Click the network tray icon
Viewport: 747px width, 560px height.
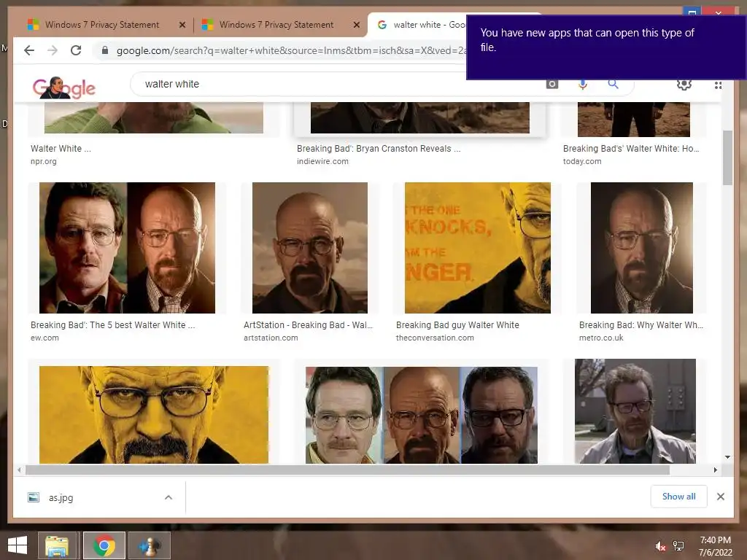click(x=678, y=546)
